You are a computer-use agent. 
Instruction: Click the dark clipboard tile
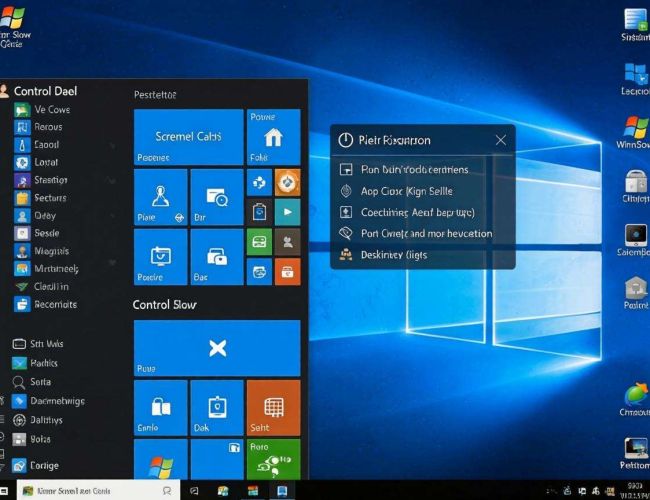[x=259, y=212]
